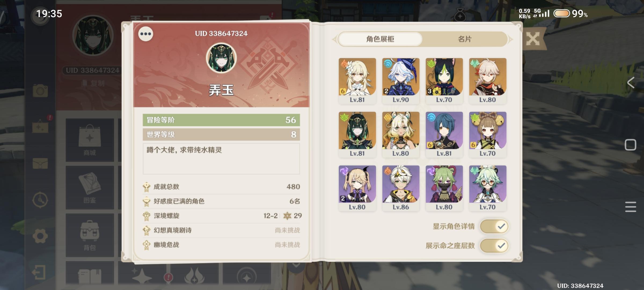Viewport: 644px width, 290px height.
Task: Select Furina Lv.90 character thumbnail
Action: tap(401, 81)
